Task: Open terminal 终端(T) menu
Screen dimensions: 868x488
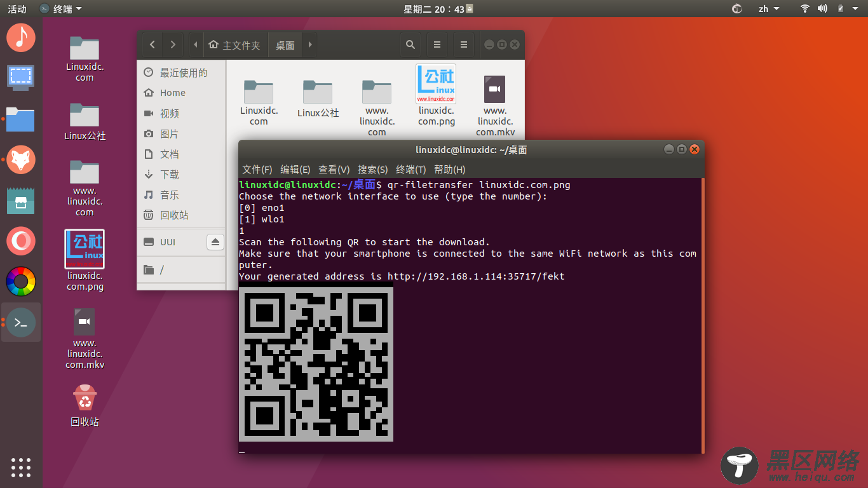Action: tap(411, 170)
